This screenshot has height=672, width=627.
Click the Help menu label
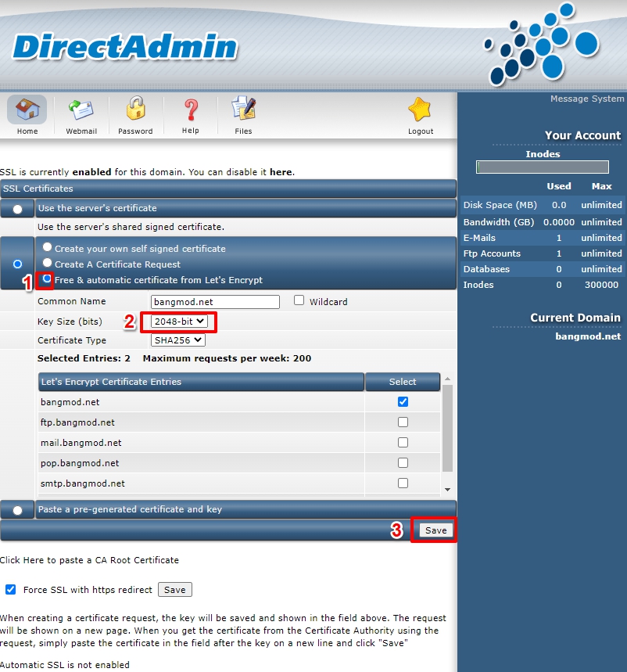[x=191, y=131]
